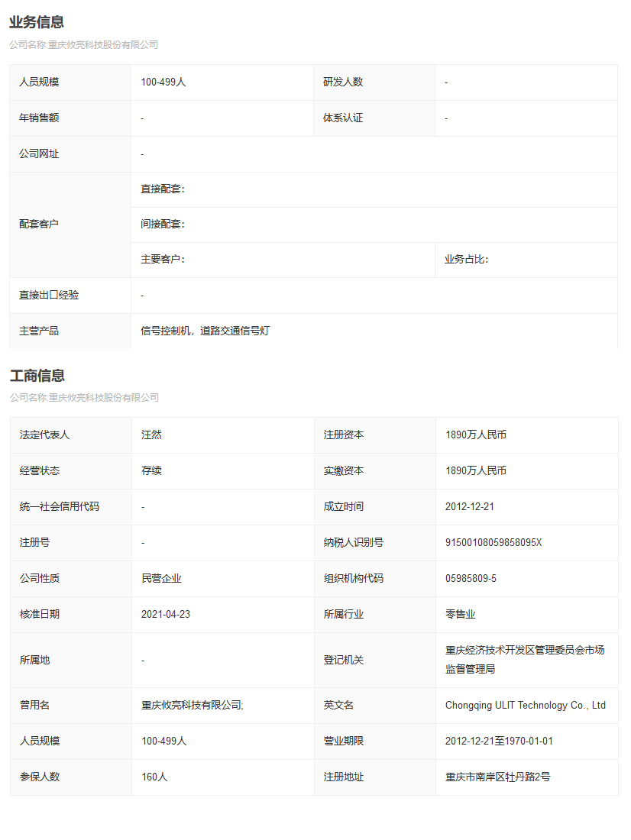Select the founding date 2012-12-21
The height and width of the screenshot is (840, 631).
(470, 507)
